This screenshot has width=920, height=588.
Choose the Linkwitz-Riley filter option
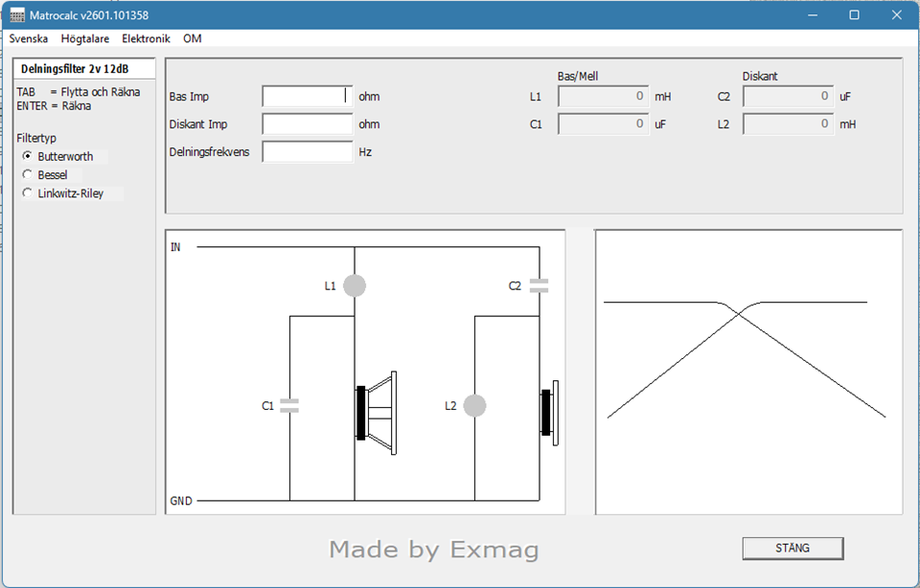(x=28, y=192)
